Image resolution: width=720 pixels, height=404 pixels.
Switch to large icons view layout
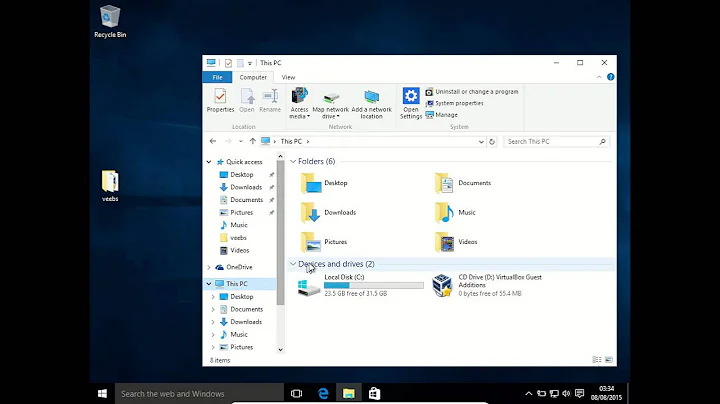coord(608,360)
